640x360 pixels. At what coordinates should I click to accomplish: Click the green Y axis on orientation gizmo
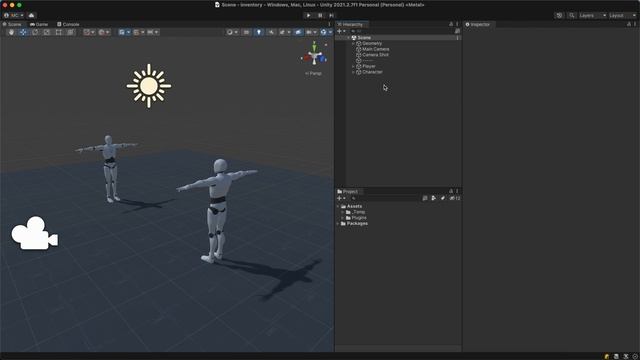pos(314,47)
